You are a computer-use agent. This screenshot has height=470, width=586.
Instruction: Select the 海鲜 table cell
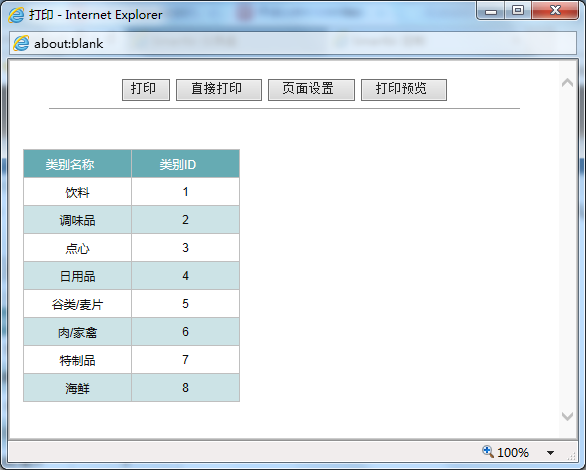(77, 388)
